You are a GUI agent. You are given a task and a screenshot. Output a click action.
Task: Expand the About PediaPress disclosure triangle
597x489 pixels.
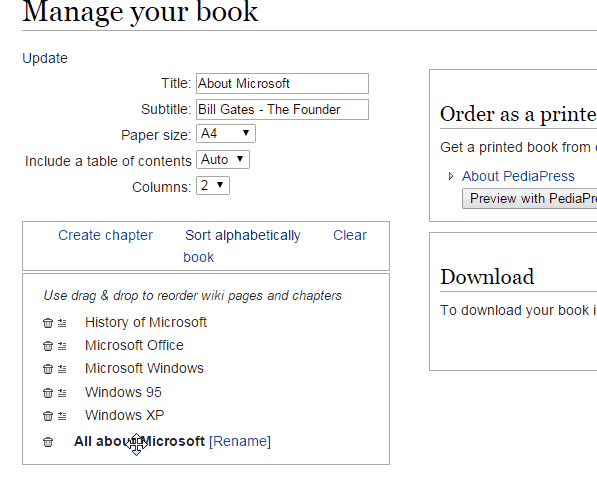451,176
